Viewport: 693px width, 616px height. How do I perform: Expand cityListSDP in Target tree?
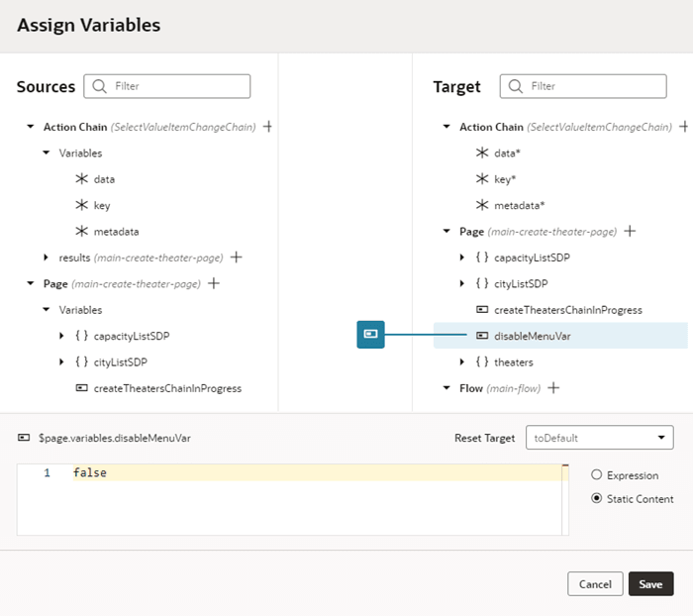pyautogui.click(x=462, y=283)
